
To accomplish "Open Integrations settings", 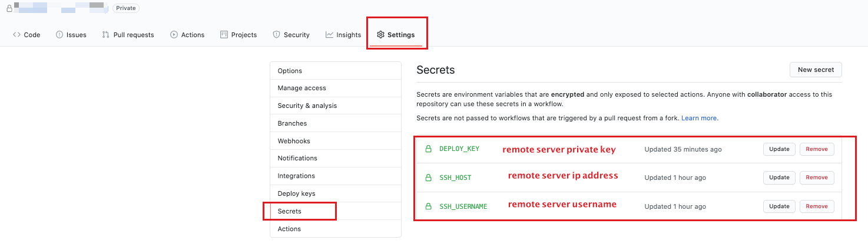I will click(335, 176).
